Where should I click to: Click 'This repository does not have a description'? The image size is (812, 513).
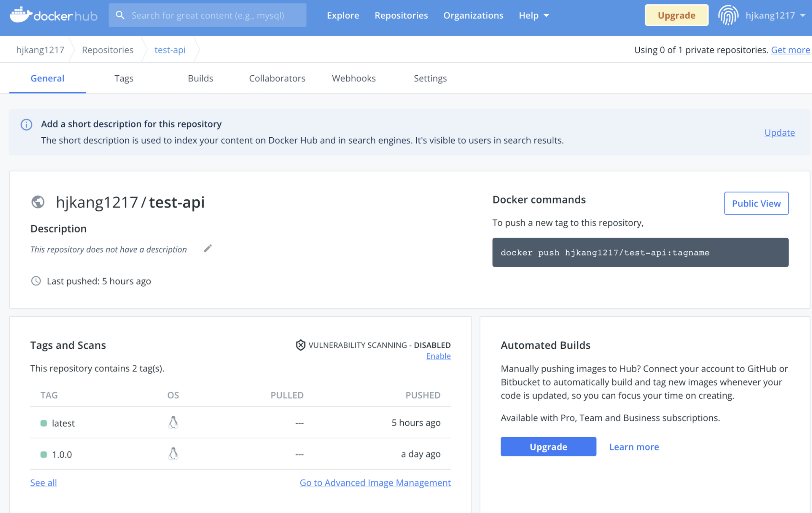click(x=108, y=249)
